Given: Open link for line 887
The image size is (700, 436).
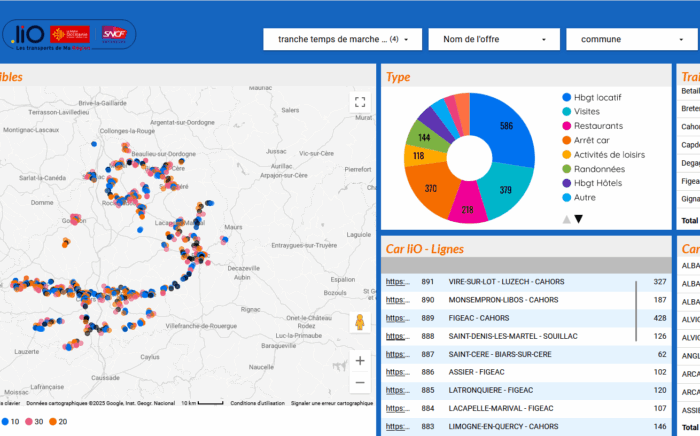Looking at the screenshot, I should (398, 354).
